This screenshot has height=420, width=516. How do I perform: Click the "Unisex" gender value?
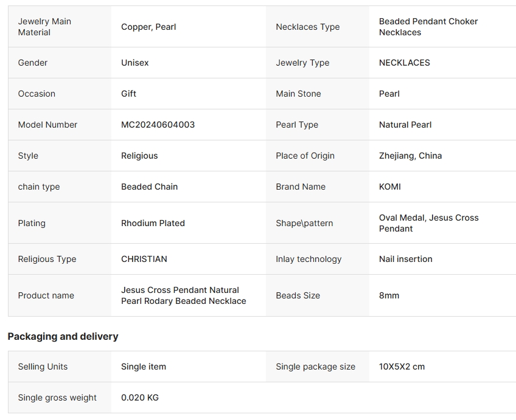click(x=134, y=63)
